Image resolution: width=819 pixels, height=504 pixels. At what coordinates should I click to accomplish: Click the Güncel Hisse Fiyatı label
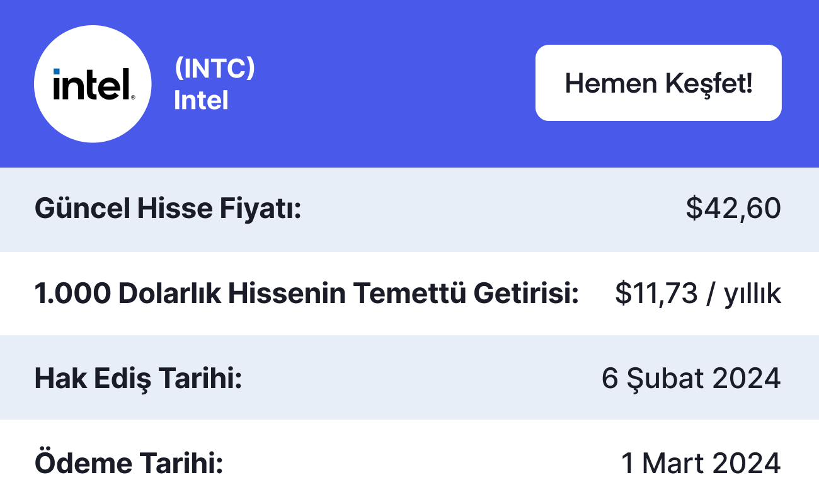[x=168, y=209]
